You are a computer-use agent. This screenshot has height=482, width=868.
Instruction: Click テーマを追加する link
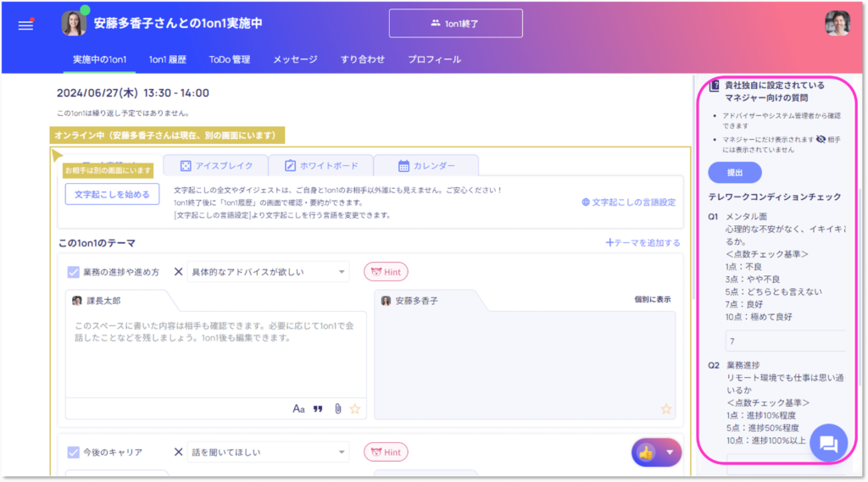643,242
